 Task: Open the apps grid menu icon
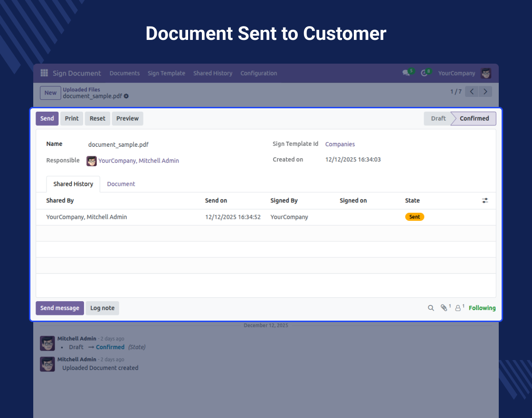(x=44, y=73)
